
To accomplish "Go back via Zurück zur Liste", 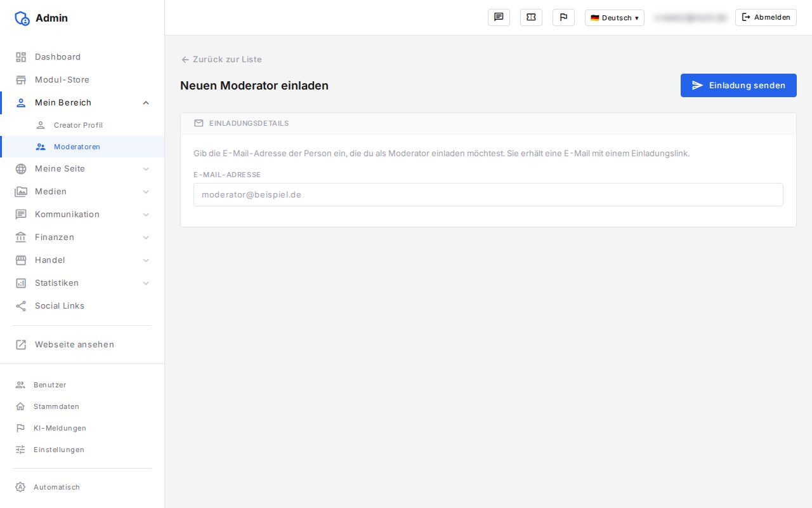I will [x=221, y=59].
